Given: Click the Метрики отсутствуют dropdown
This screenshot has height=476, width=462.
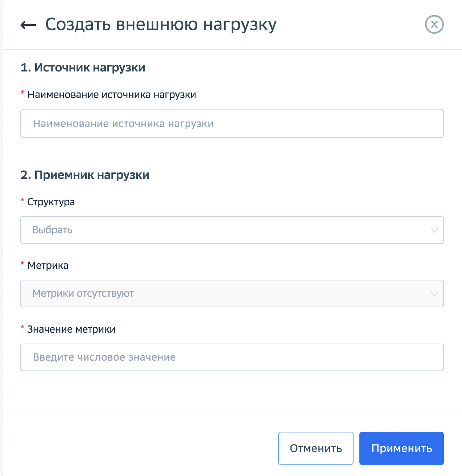Looking at the screenshot, I should 232,294.
